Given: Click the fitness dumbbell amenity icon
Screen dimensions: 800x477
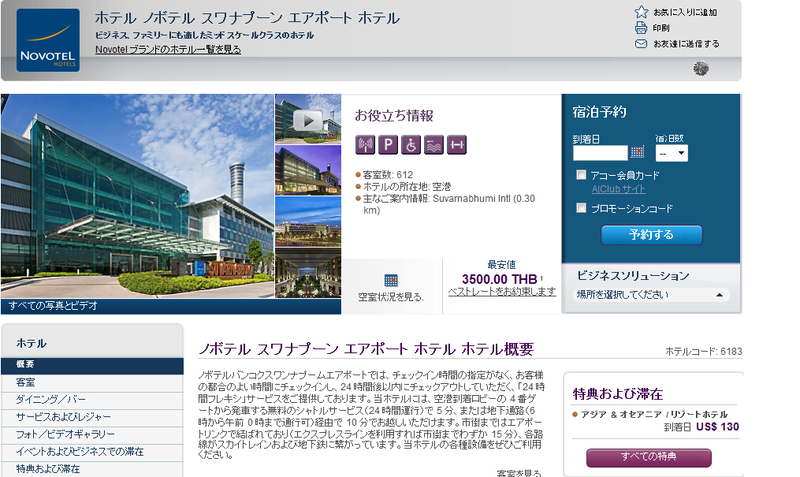Looking at the screenshot, I should pos(457,145).
